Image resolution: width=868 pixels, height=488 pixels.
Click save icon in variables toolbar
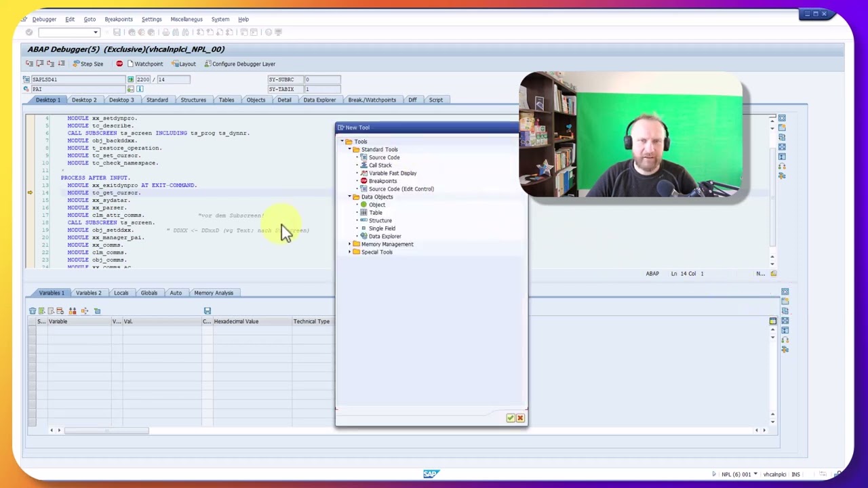tap(208, 311)
